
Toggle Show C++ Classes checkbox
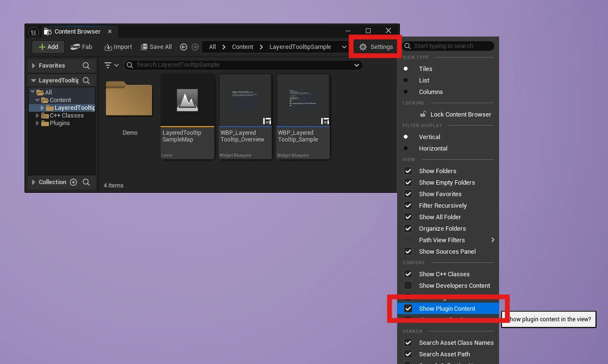click(x=408, y=274)
